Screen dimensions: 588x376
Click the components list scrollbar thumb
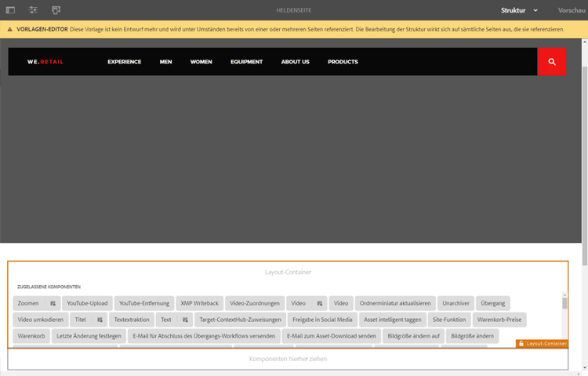564,303
